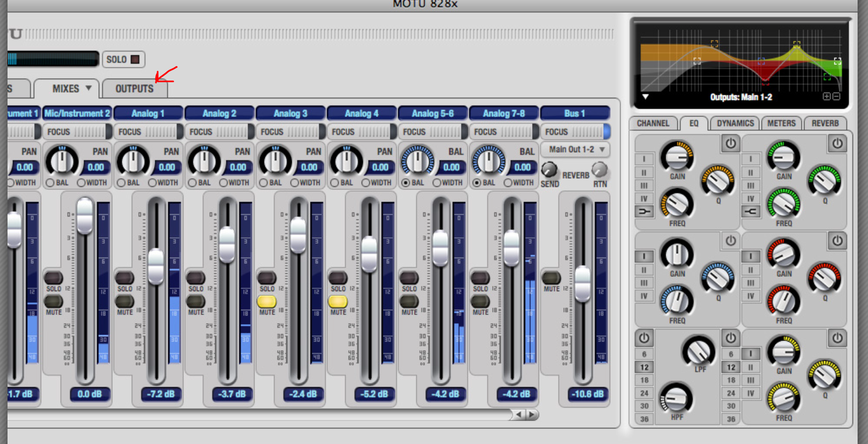Screen dimensions: 868x444
Task: Unmute the Analog 3 channel
Action: (x=267, y=301)
